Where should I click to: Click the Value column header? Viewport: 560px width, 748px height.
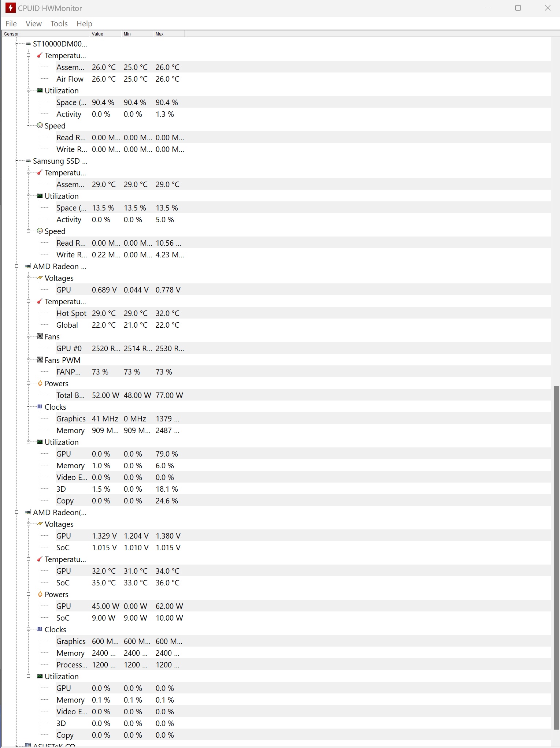click(x=105, y=34)
